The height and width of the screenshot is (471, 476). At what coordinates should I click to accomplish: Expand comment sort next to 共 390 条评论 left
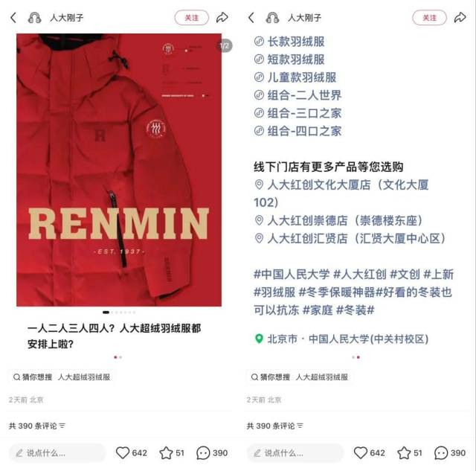pyautogui.click(x=62, y=426)
